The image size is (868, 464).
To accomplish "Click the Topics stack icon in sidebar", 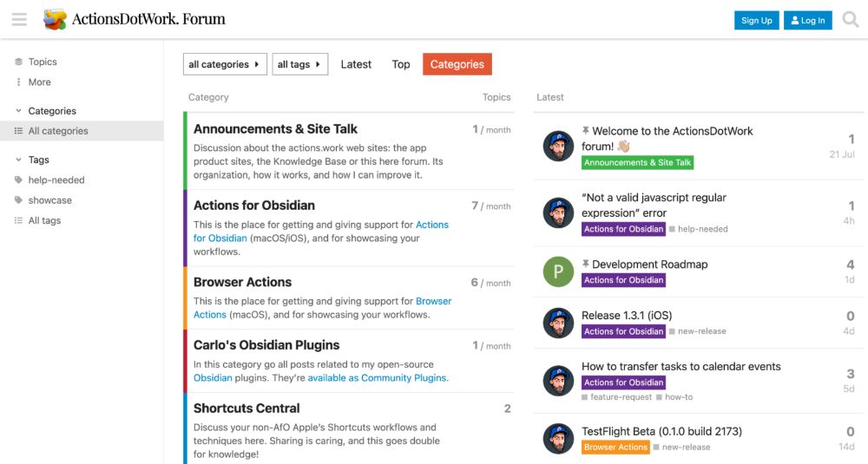I will [x=18, y=62].
